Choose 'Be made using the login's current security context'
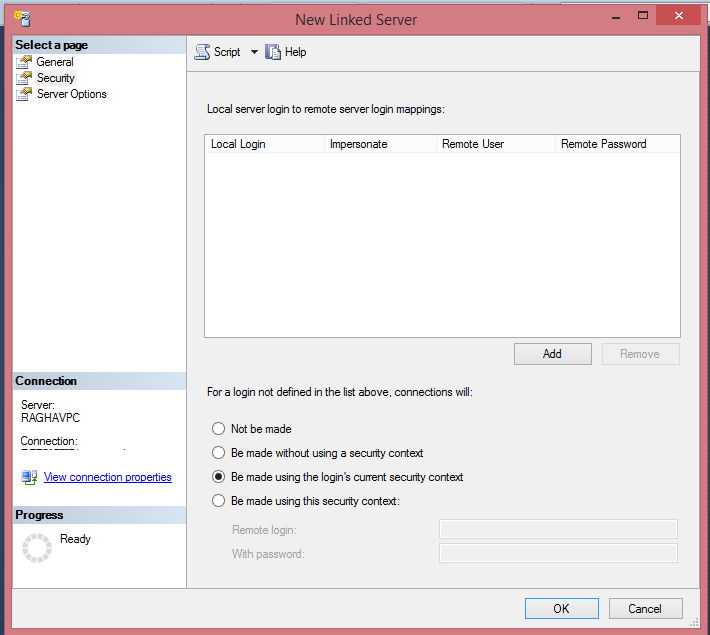Image resolution: width=710 pixels, height=635 pixels. (x=219, y=477)
